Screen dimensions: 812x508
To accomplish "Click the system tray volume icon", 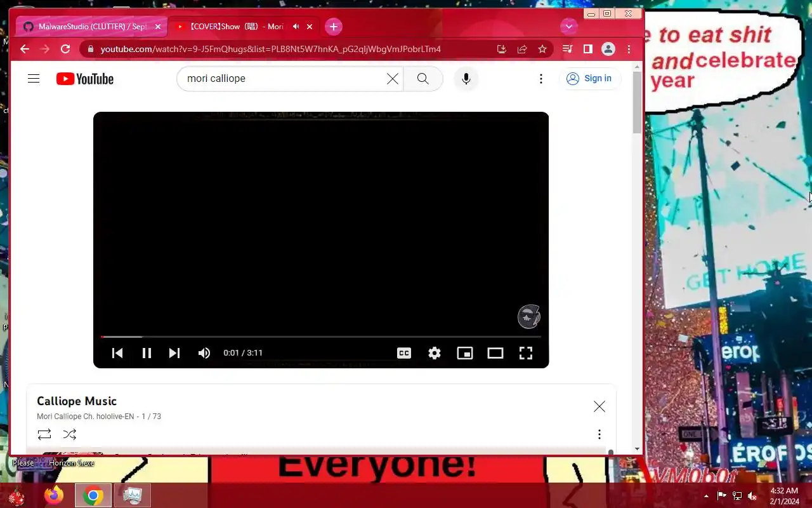I will click(x=752, y=496).
